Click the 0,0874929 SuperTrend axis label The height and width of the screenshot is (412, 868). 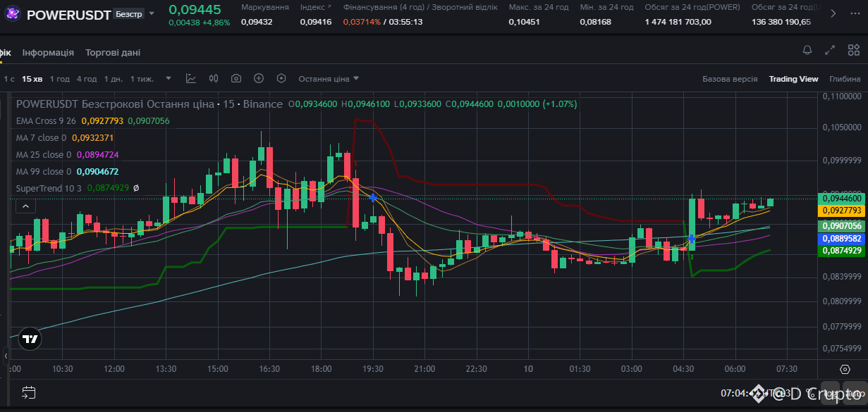(x=841, y=250)
